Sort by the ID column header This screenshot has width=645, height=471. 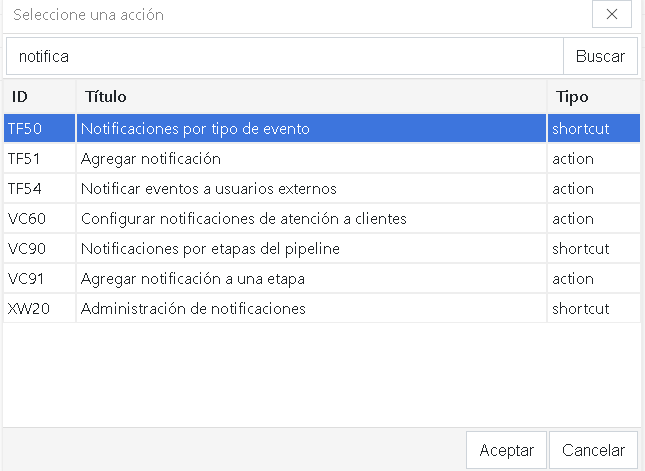[x=39, y=97]
